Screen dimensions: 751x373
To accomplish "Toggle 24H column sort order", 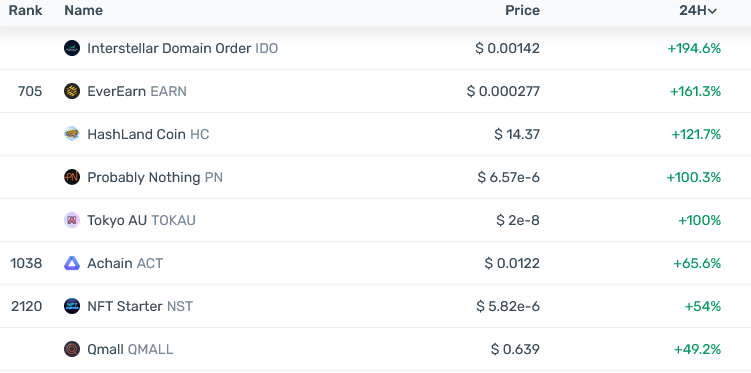I will [698, 11].
